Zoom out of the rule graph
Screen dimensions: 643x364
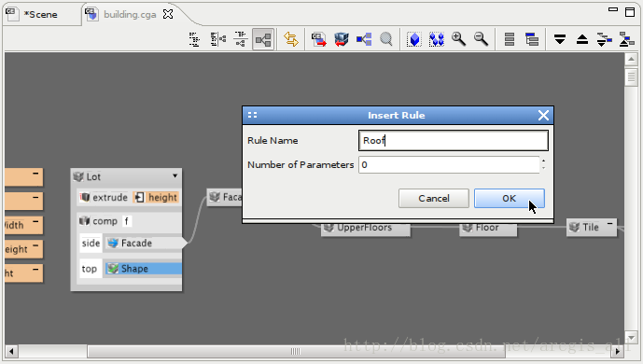coord(481,39)
